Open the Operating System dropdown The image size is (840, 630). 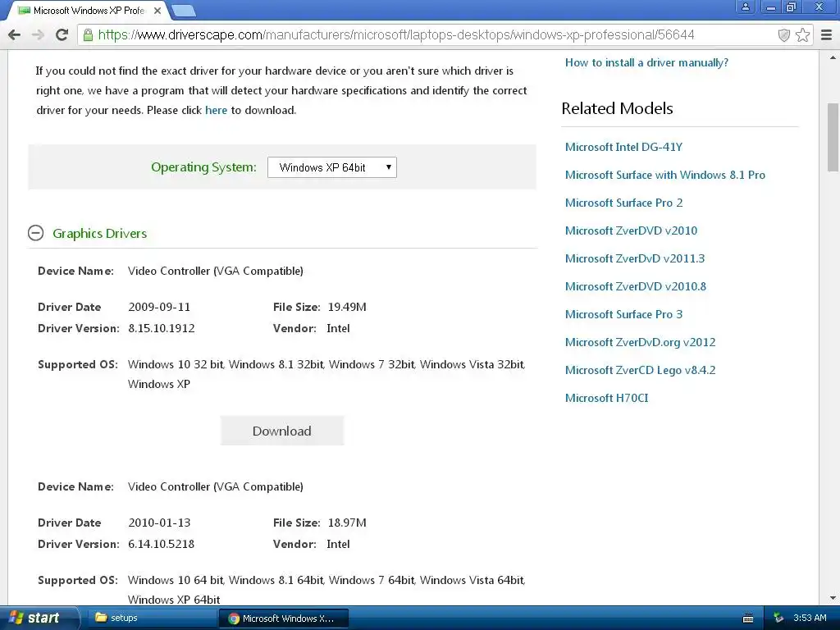[x=332, y=167]
